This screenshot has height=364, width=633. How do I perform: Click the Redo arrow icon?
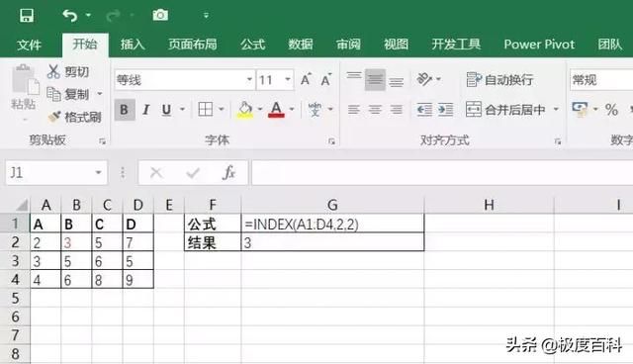[x=113, y=16]
